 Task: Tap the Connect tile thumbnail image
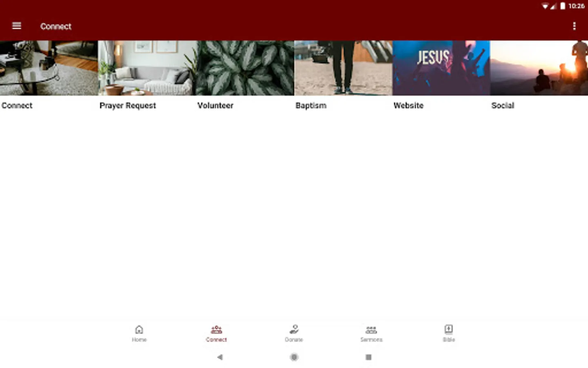click(x=49, y=68)
